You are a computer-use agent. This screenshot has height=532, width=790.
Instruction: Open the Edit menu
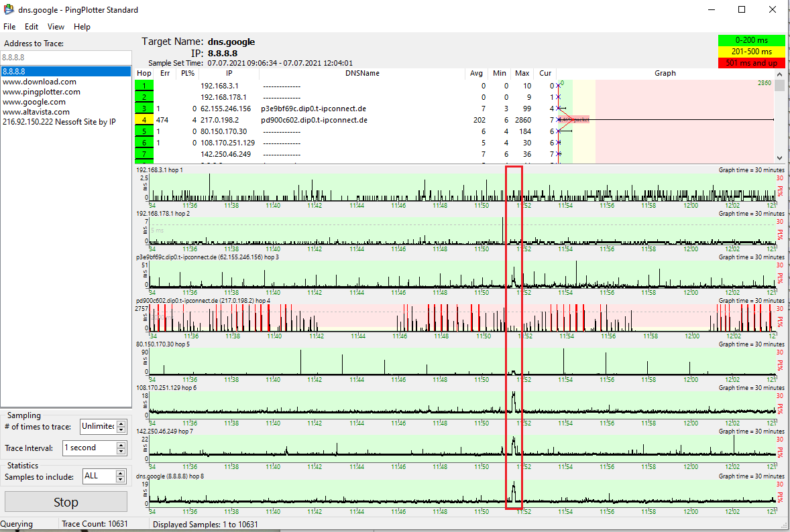click(32, 27)
